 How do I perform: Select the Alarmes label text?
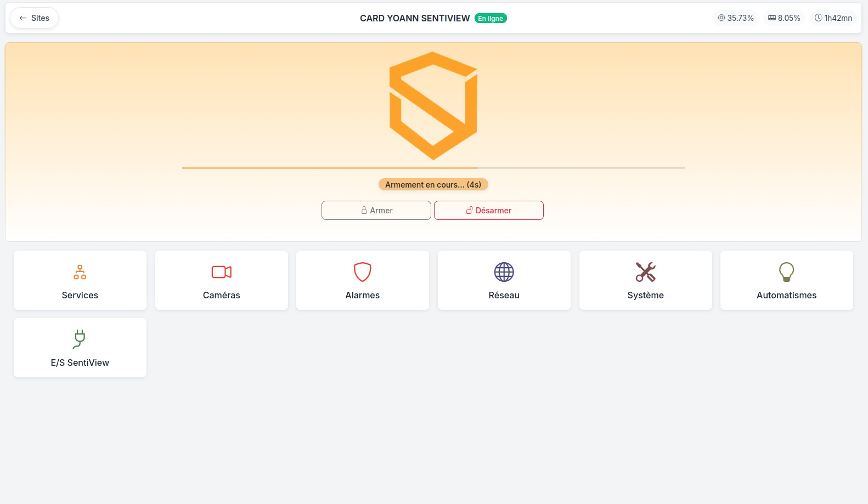(x=363, y=295)
